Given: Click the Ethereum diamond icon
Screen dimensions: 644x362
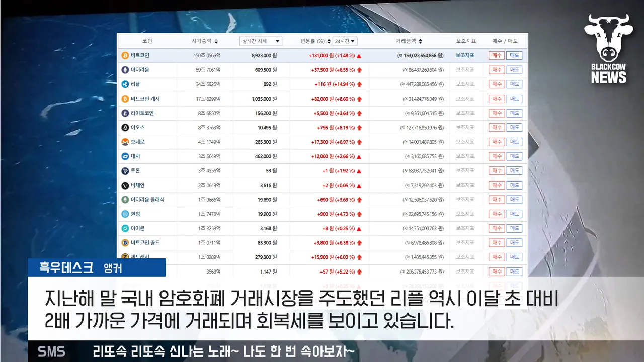Looking at the screenshot, I should pos(125,70).
